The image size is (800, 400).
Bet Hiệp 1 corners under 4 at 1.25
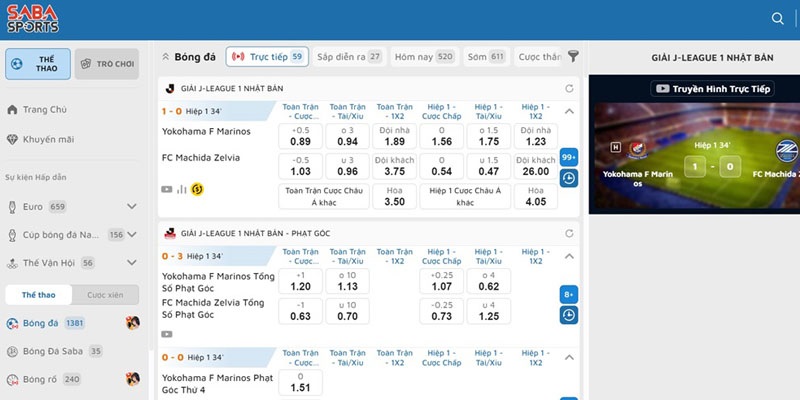[489, 311]
